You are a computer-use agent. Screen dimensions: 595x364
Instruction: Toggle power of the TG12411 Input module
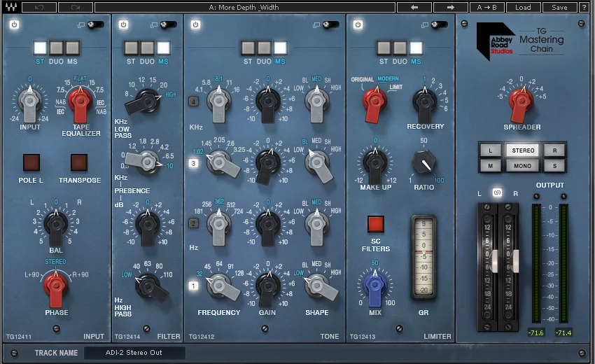click(x=14, y=24)
